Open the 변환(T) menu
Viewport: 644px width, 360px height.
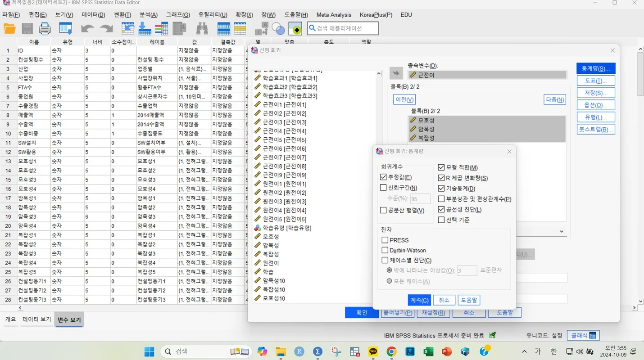pyautogui.click(x=122, y=15)
